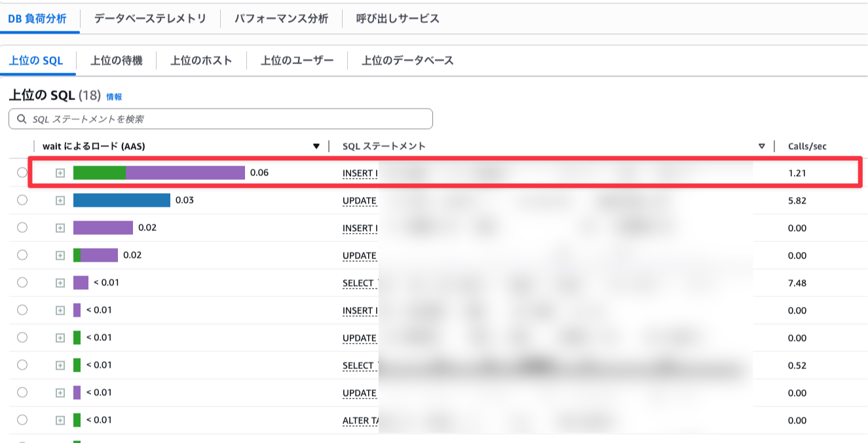Click the blue load bar of 0.03 UPDATE row
Image resolution: width=868 pixels, height=443 pixels.
point(121,200)
